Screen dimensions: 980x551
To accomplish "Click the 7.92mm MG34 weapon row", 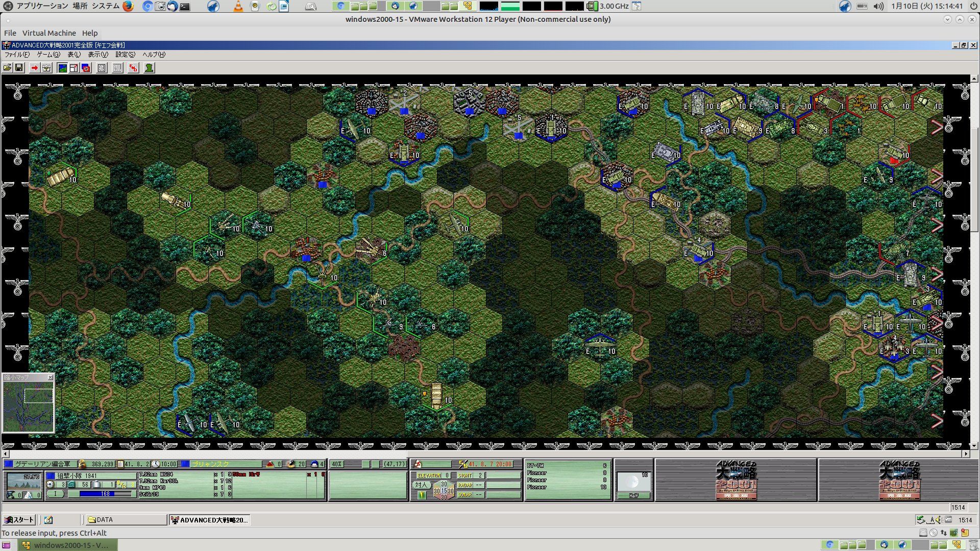I will pos(185,475).
